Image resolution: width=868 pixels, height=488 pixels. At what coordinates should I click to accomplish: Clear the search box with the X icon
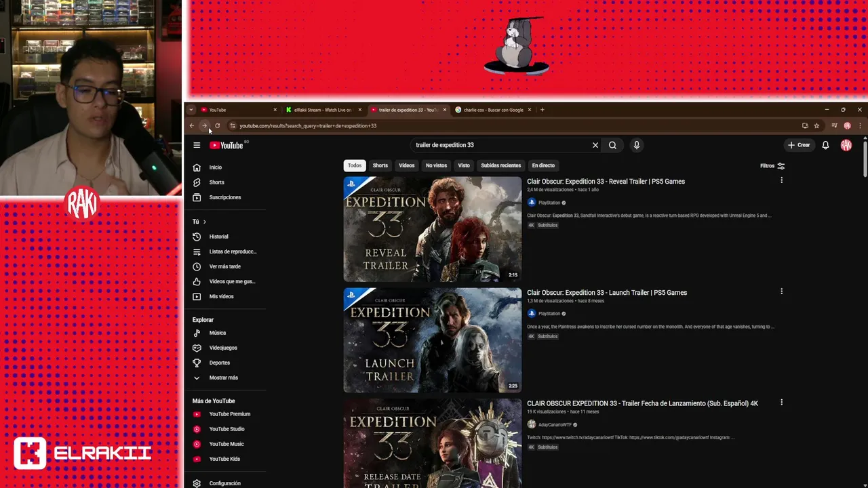point(595,145)
